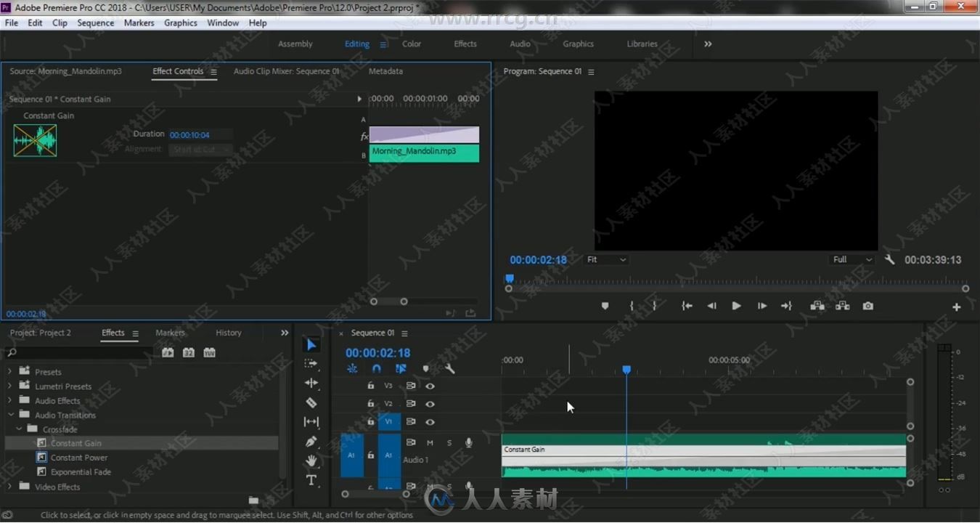
Task: Click Mark In button in Program monitor
Action: [x=632, y=307]
